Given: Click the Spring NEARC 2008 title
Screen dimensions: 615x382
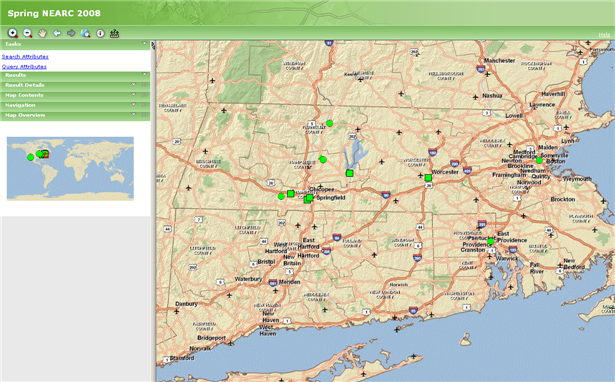Looking at the screenshot, I should click(54, 13).
